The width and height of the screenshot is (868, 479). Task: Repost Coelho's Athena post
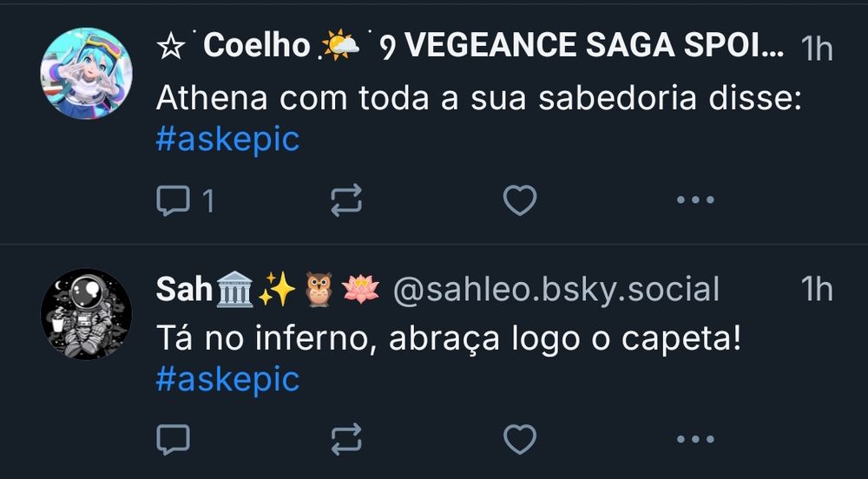346,200
